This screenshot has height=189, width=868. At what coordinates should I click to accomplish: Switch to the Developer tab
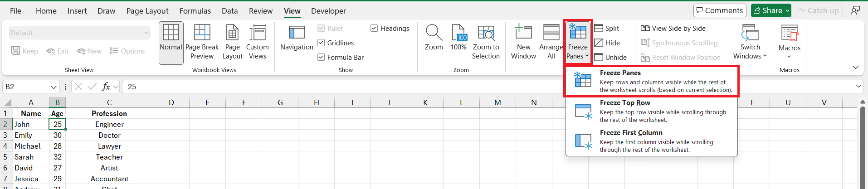point(328,11)
